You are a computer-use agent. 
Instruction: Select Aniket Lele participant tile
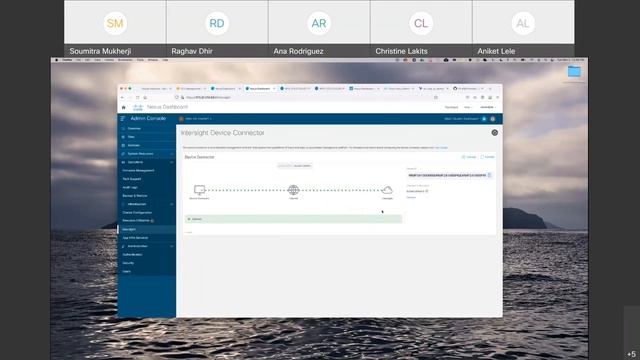(523, 28)
